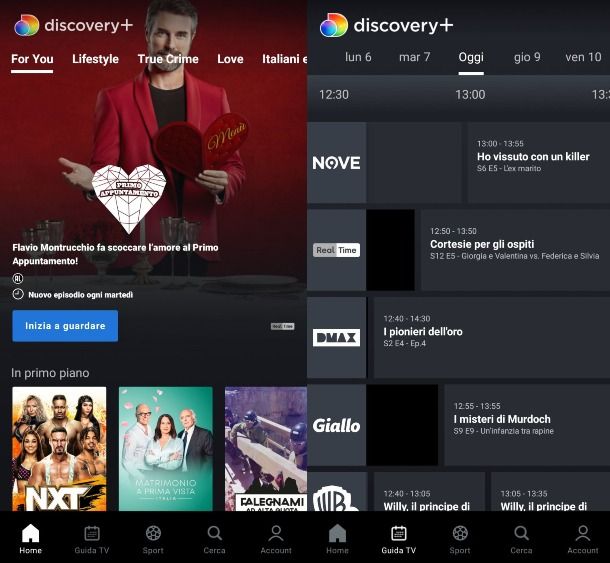The width and height of the screenshot is (610, 563).
Task: Open the True Crime tab
Action: [x=168, y=59]
